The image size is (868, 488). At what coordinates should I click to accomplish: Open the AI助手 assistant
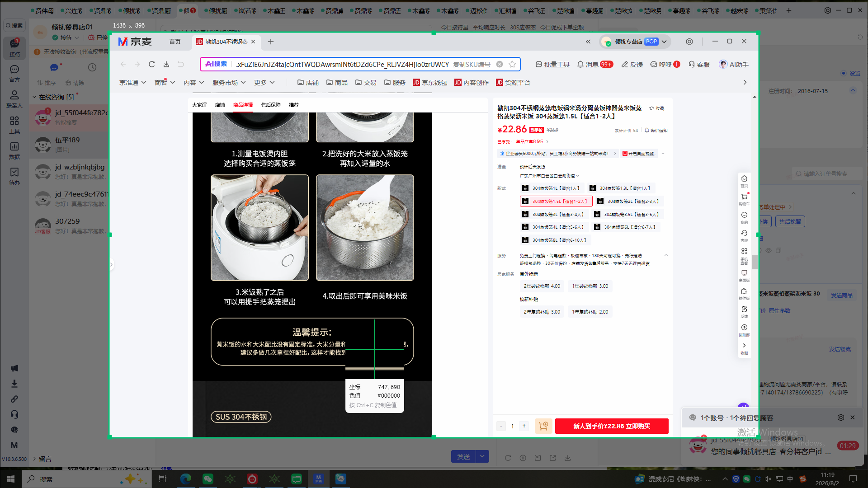pyautogui.click(x=734, y=65)
